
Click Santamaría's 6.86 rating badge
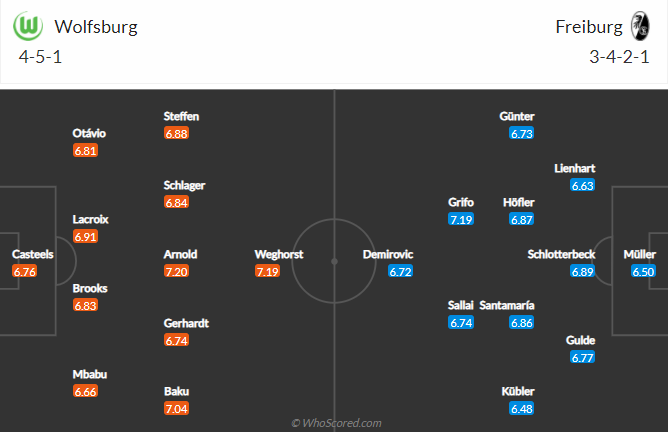522,323
